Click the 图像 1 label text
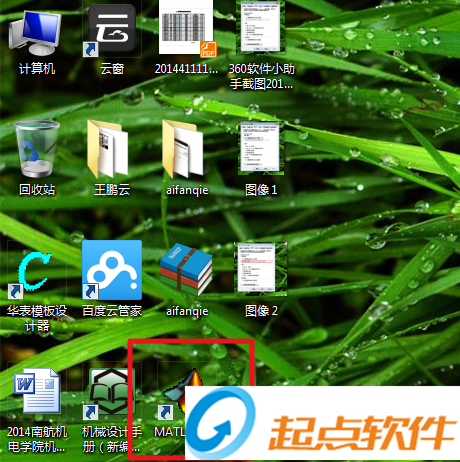 pyautogui.click(x=261, y=190)
